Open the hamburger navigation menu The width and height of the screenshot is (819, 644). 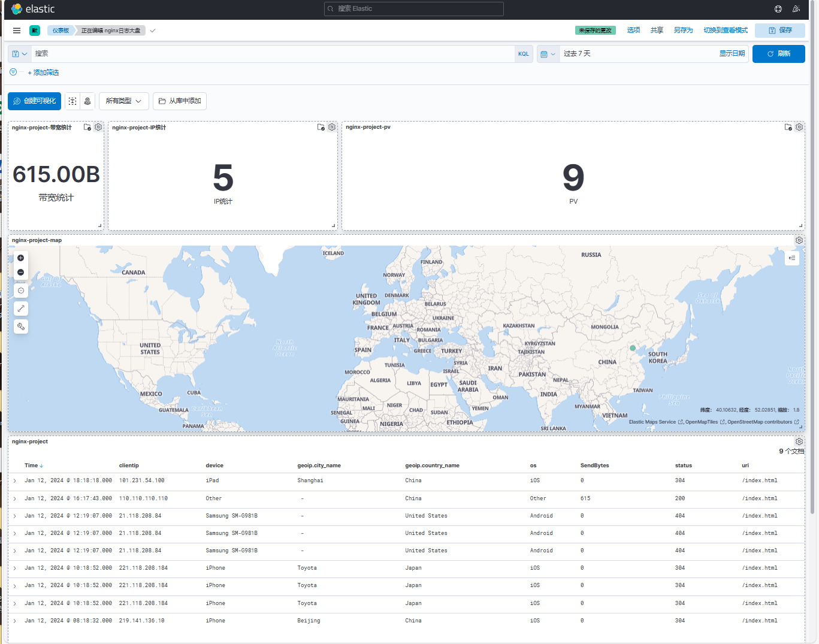(17, 31)
